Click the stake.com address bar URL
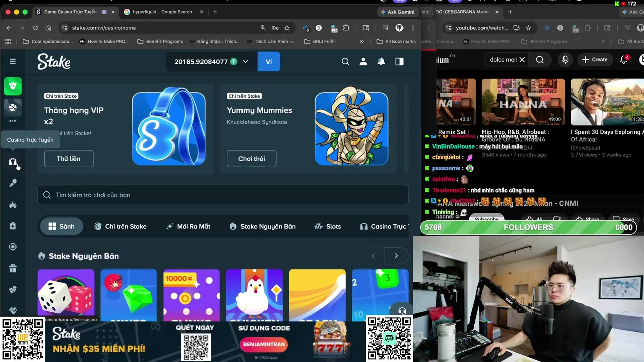This screenshot has width=644, height=362. [104, 28]
